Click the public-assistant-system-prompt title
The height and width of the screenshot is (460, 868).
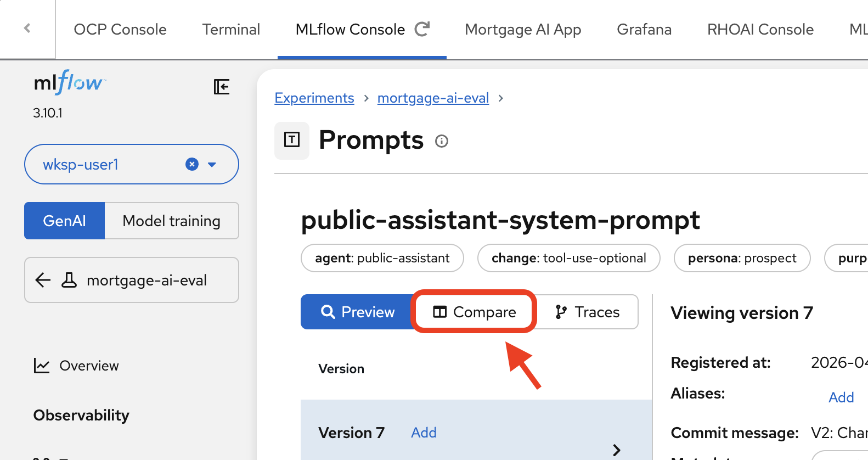click(x=500, y=221)
